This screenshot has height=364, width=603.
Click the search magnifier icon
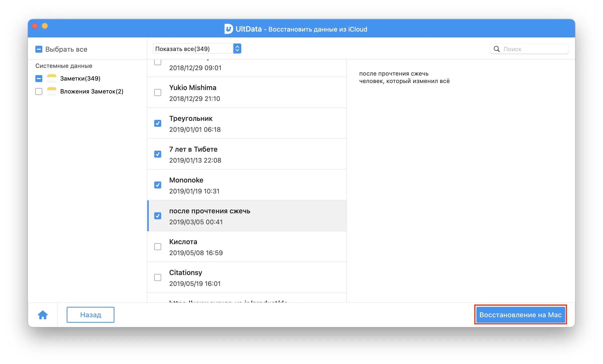click(x=497, y=49)
